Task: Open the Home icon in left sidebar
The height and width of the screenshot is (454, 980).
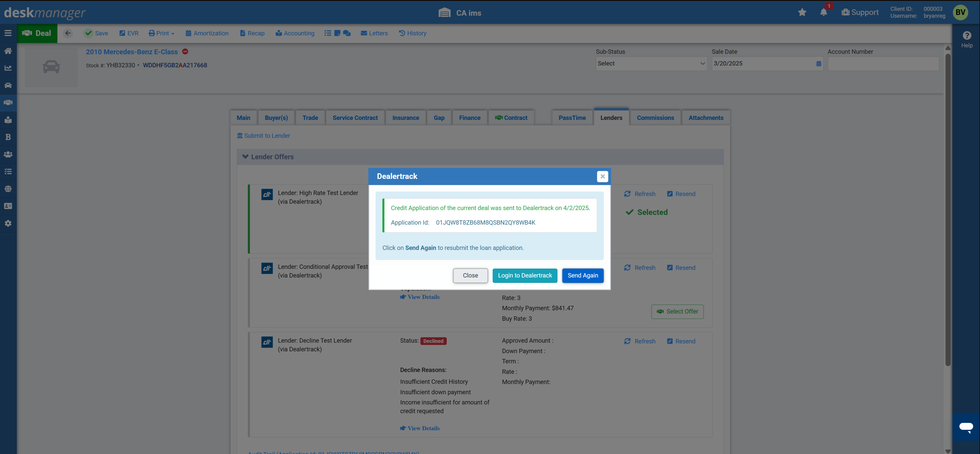Action: [8, 51]
